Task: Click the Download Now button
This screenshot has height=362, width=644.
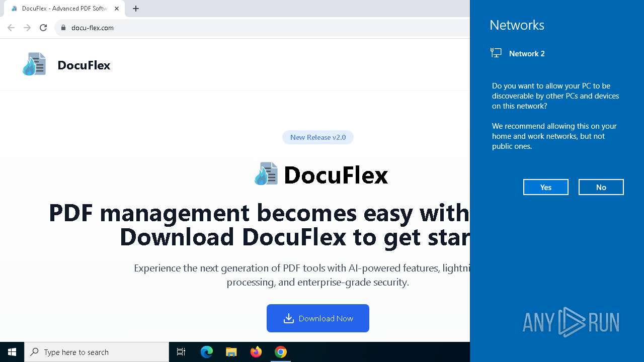Action: [x=318, y=318]
